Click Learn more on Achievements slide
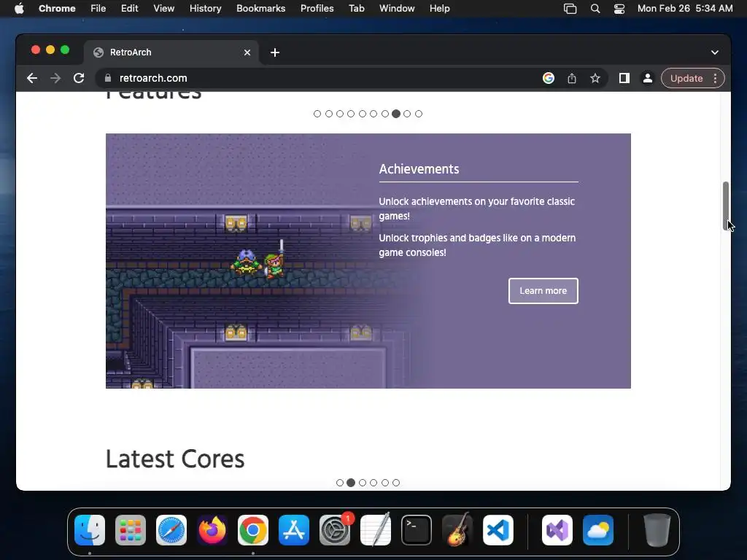 point(543,291)
